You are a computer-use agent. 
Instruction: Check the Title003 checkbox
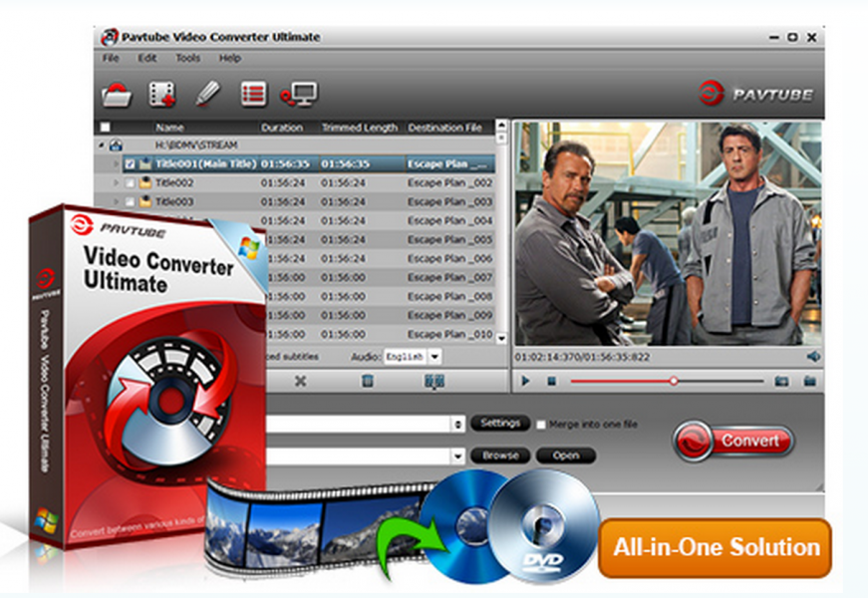(130, 202)
